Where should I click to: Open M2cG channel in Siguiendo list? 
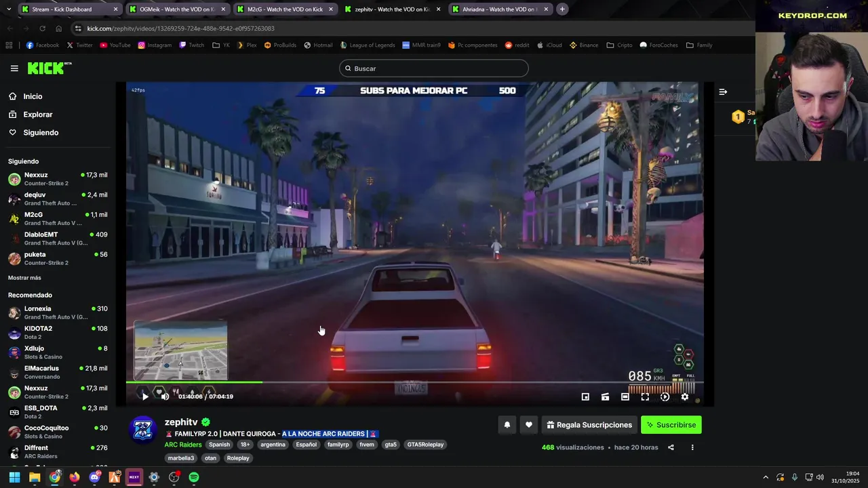pyautogui.click(x=58, y=218)
